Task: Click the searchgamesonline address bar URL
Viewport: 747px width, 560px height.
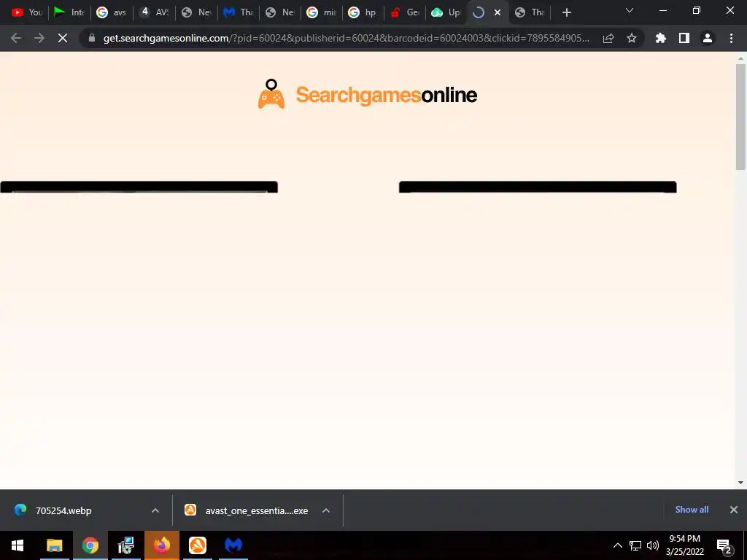Action: [x=347, y=38]
